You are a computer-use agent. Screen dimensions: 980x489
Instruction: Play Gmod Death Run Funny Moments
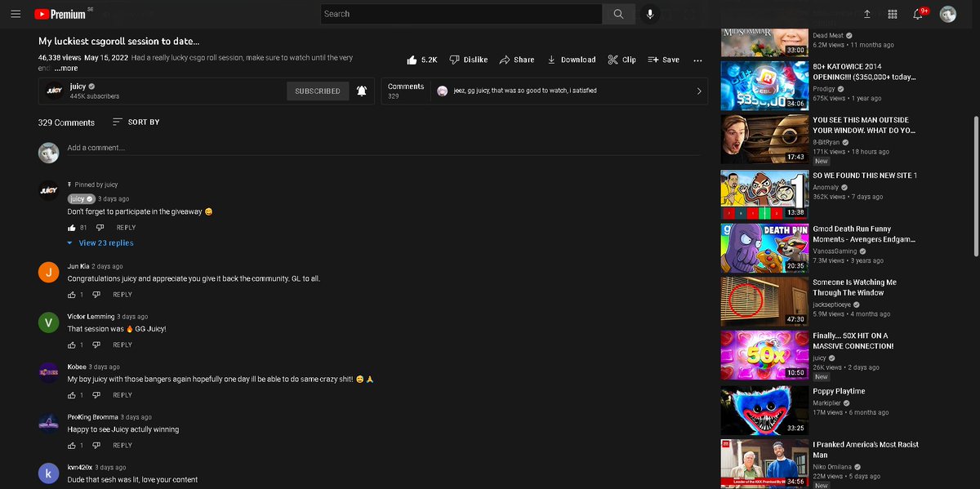click(x=764, y=247)
